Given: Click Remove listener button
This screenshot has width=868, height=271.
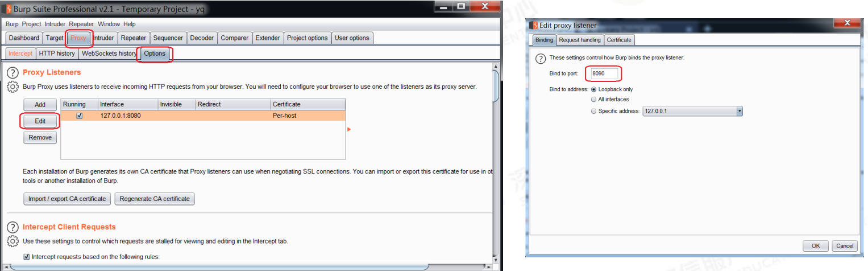Looking at the screenshot, I should (40, 137).
